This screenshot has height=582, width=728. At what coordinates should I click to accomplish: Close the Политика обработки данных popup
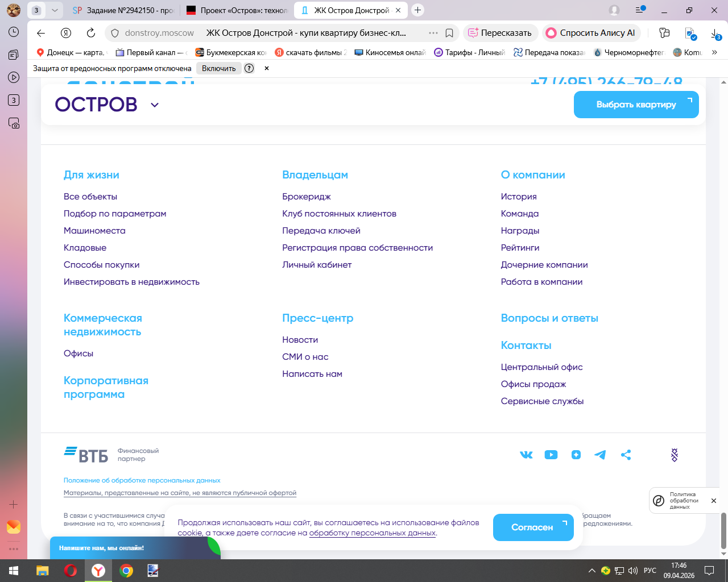(x=713, y=501)
